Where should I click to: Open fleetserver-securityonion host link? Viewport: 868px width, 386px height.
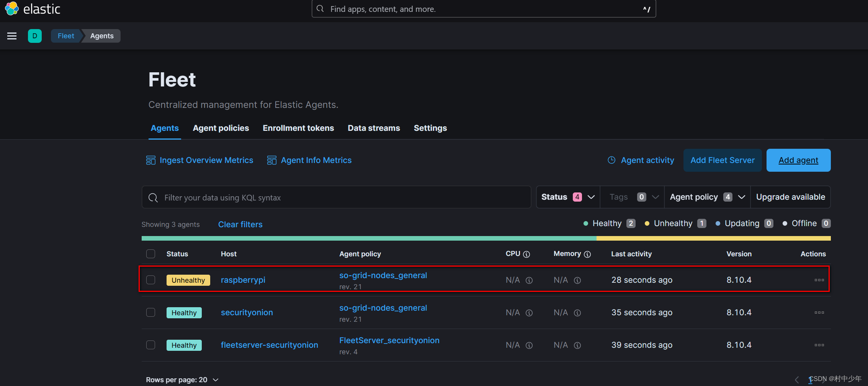coord(270,345)
